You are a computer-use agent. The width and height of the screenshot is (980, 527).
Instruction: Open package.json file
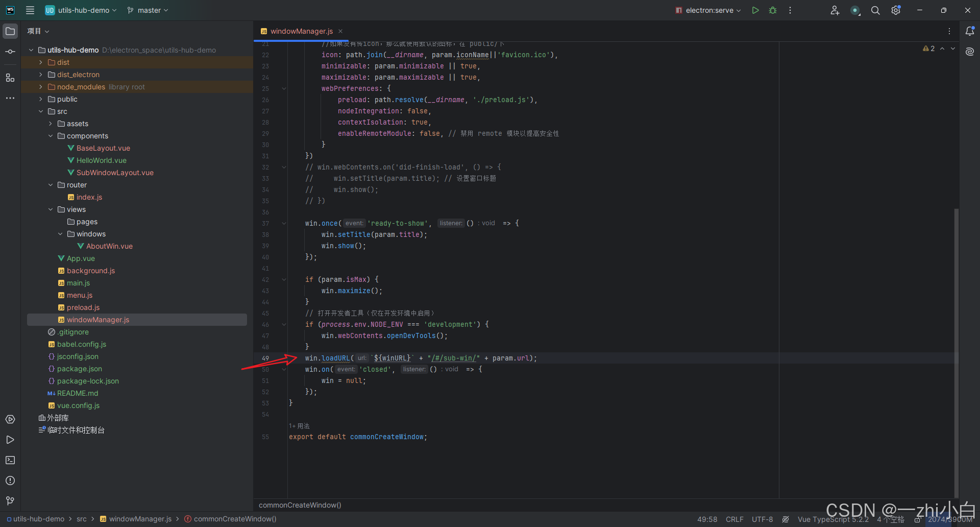[79, 369]
